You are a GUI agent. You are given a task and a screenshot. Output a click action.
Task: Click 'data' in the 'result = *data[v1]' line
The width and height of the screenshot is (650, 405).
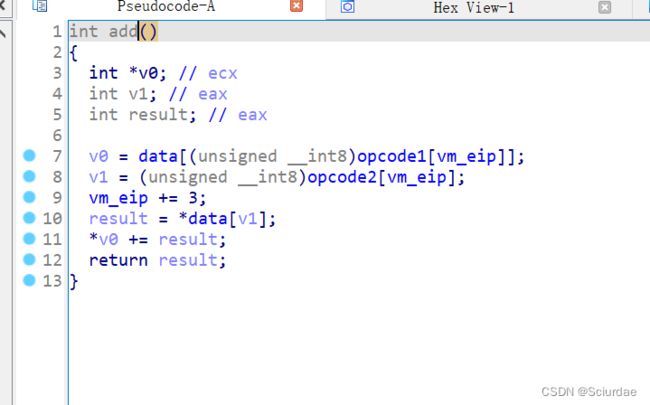pyautogui.click(x=208, y=219)
